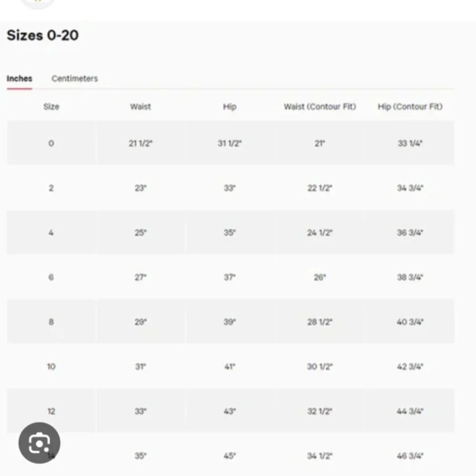Select size 2 in the chart
The width and height of the screenshot is (476, 476).
point(51,188)
